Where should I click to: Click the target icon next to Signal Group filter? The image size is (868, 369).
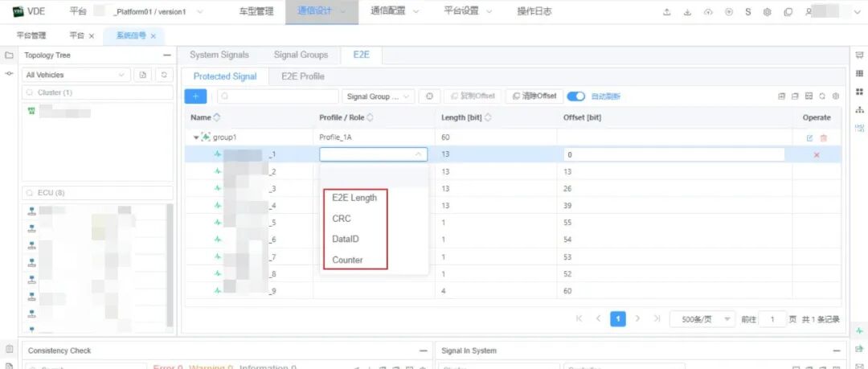[x=429, y=96]
